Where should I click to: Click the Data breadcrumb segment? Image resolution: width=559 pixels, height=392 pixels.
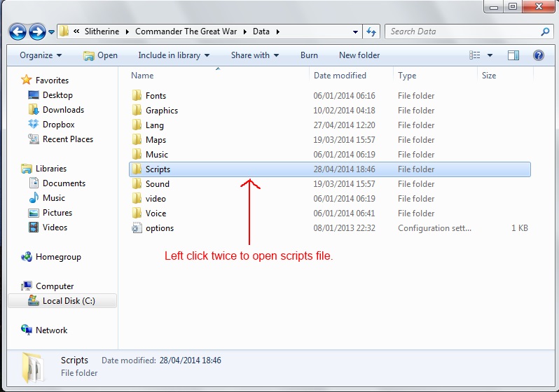[x=261, y=31]
